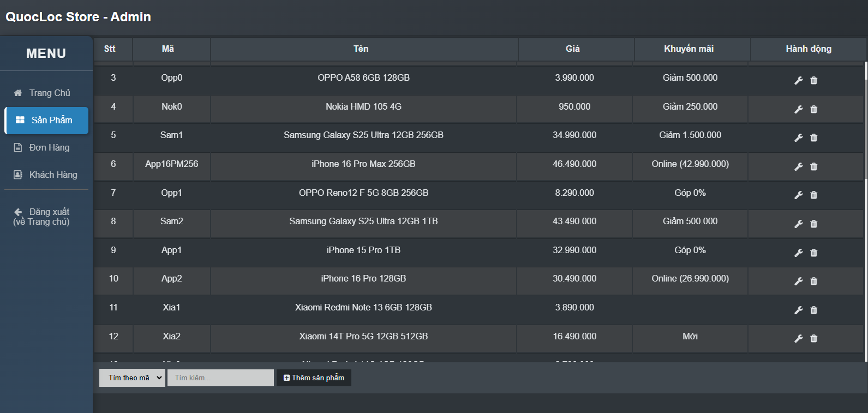The image size is (868, 413).
Task: Select the price 950.000
Action: tap(574, 106)
